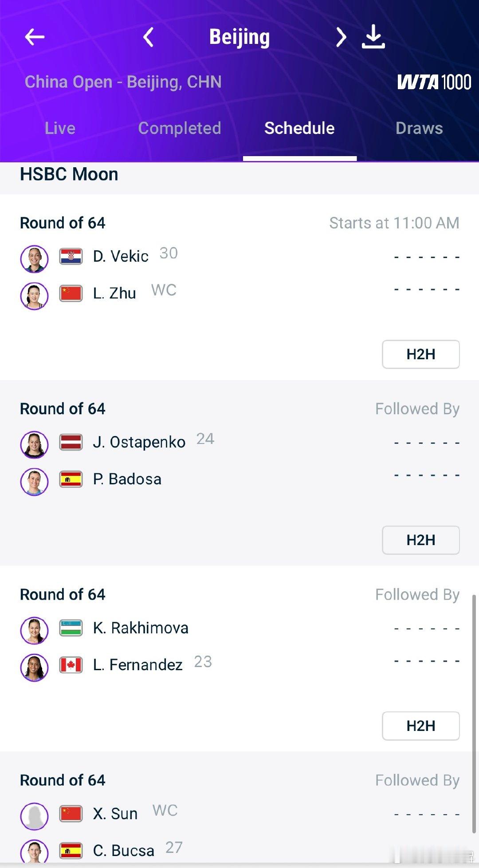Tap the Latvia flag next to Ostapenko
This screenshot has height=868, width=479.
(71, 442)
